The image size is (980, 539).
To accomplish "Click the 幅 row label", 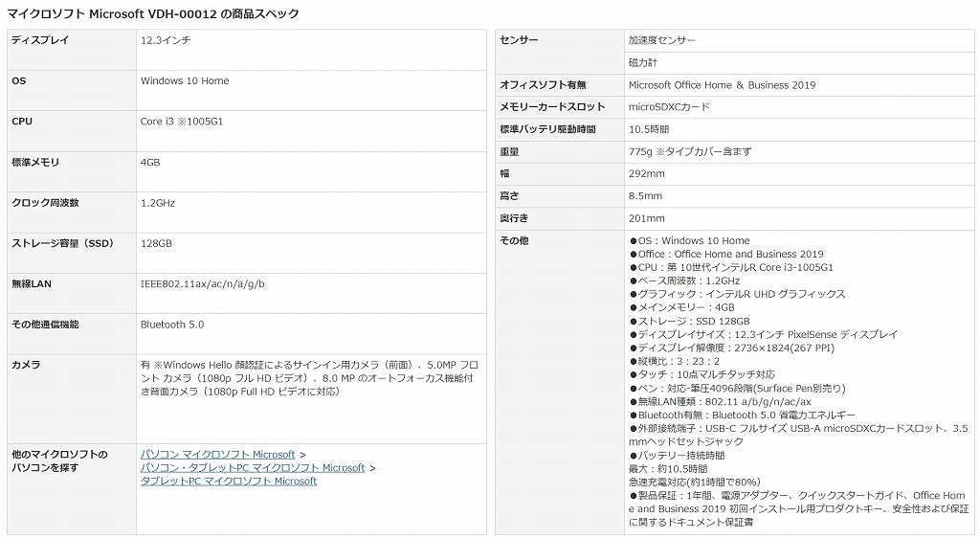I will pos(504,174).
